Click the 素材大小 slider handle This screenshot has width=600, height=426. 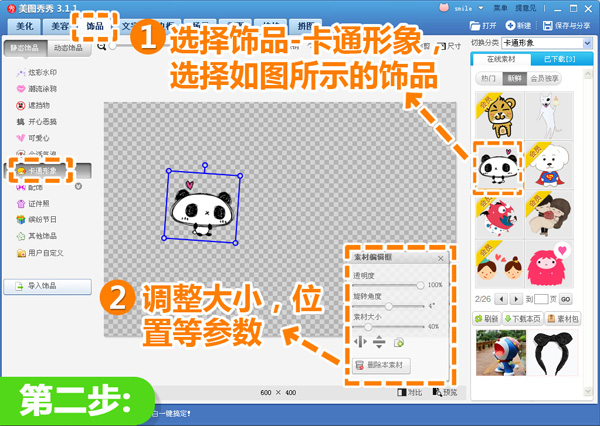click(x=368, y=327)
